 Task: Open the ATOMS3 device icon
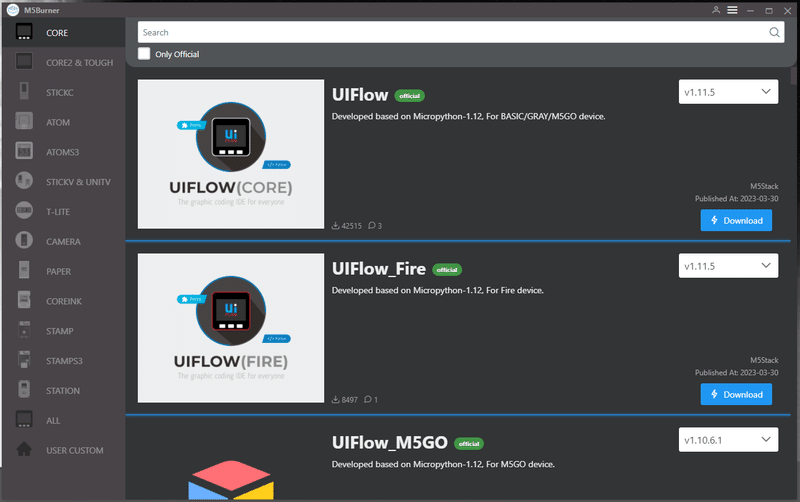click(24, 151)
